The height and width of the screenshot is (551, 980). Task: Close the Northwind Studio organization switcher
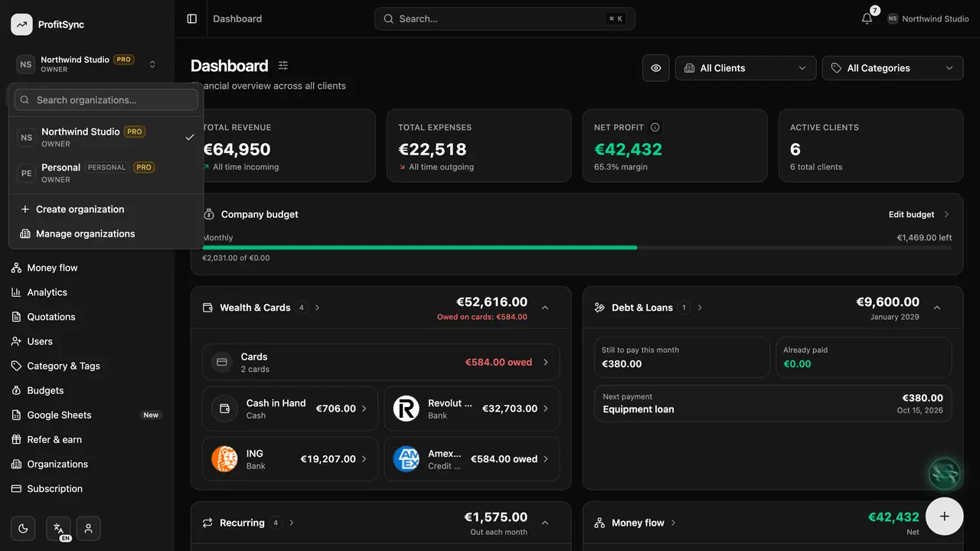click(87, 64)
